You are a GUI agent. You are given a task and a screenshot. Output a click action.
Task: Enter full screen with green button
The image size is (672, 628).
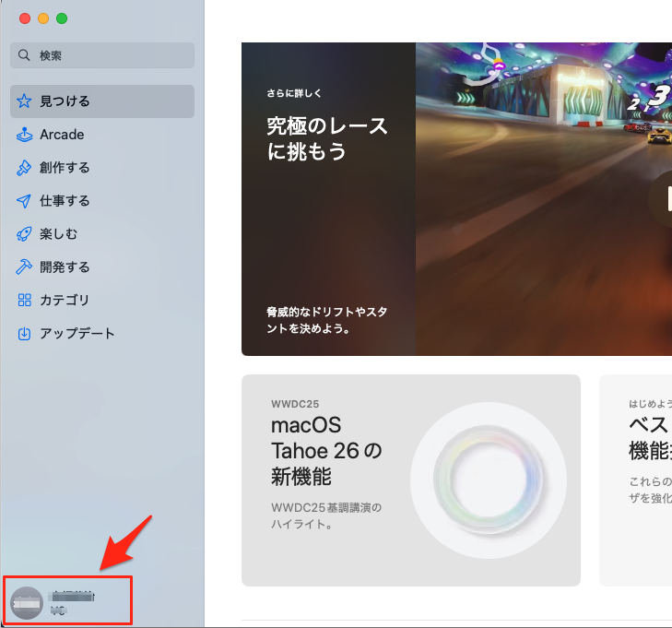click(62, 18)
